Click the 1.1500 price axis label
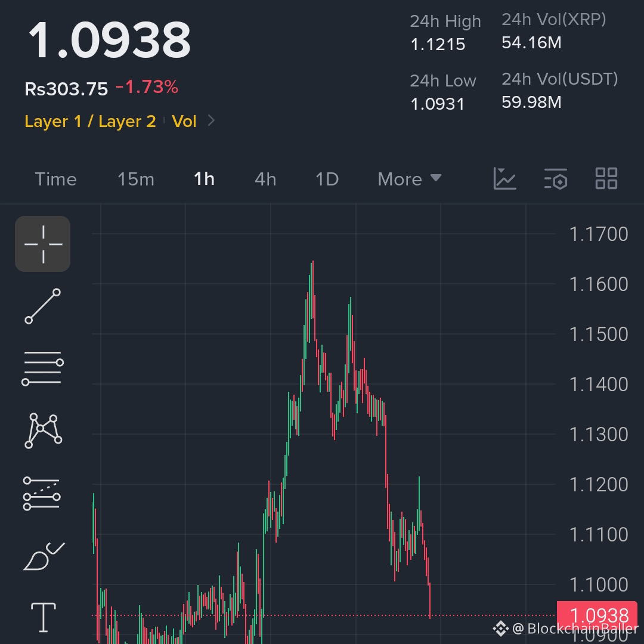The width and height of the screenshot is (644, 644). pyautogui.click(x=599, y=335)
